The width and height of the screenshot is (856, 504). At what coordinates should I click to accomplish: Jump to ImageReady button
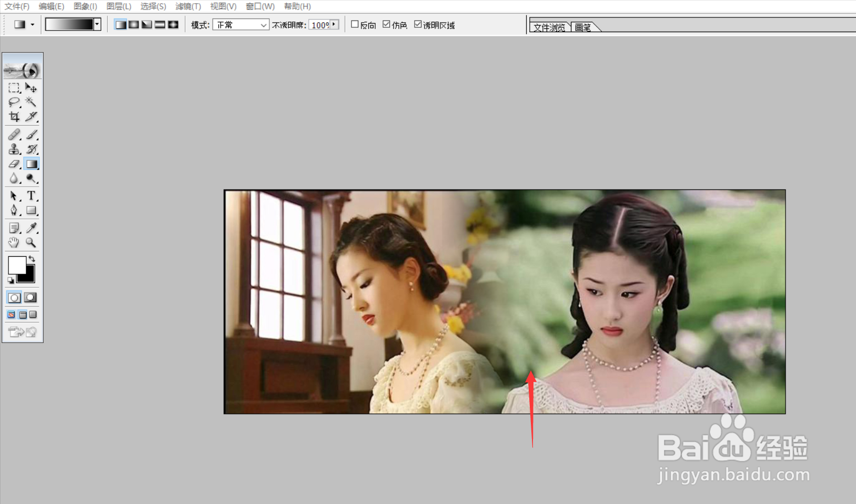[23, 332]
